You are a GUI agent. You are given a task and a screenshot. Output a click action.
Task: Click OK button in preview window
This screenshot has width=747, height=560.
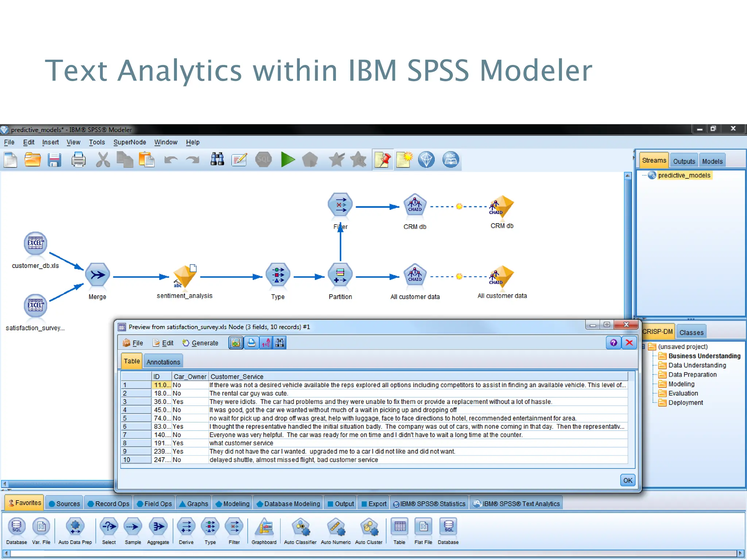coord(628,480)
